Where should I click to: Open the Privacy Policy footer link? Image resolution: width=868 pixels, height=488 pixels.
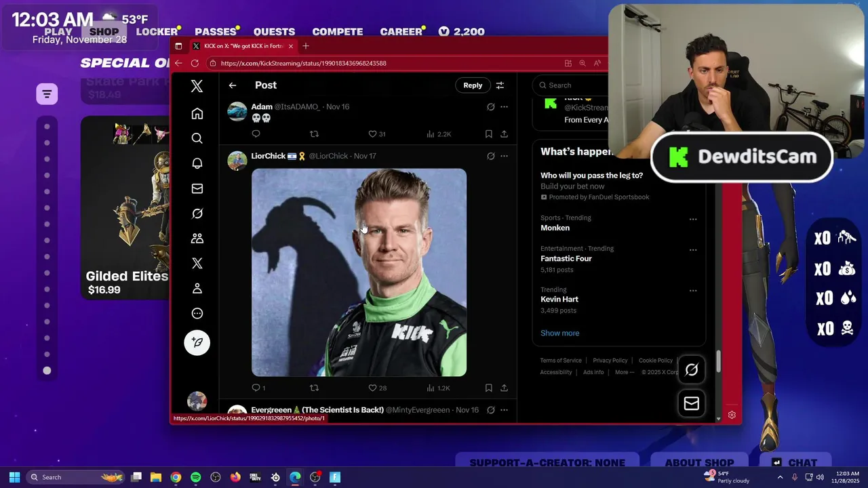click(x=610, y=361)
